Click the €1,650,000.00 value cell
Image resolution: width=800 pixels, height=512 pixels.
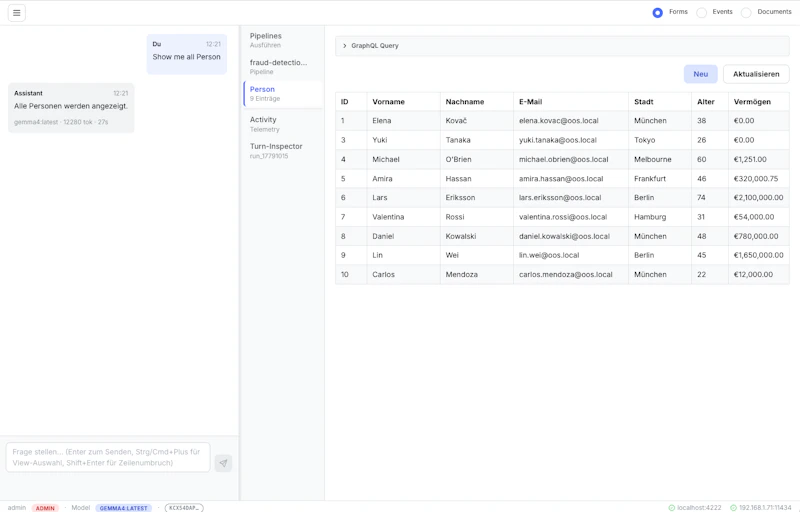(x=758, y=255)
